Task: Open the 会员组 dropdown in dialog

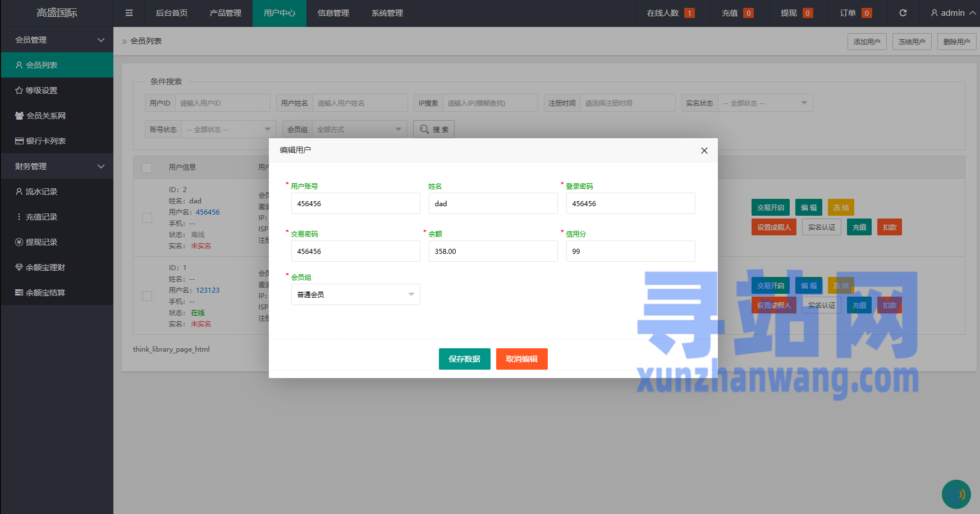Action: click(x=355, y=294)
